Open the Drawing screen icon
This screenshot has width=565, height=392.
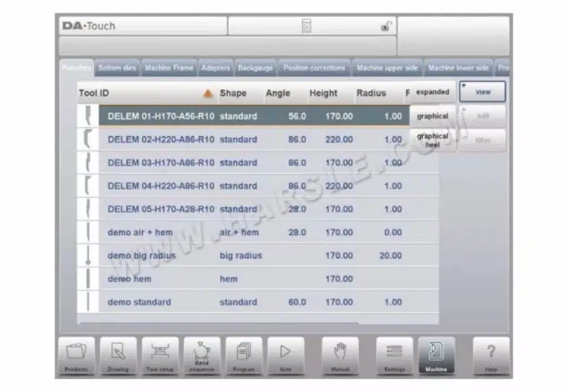pyautogui.click(x=118, y=356)
